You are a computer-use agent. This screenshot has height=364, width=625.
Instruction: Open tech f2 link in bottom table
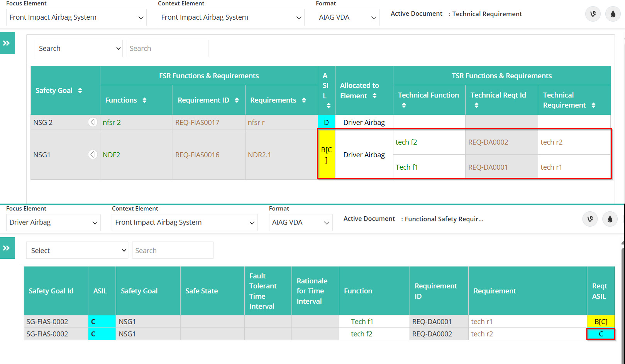pos(361,334)
